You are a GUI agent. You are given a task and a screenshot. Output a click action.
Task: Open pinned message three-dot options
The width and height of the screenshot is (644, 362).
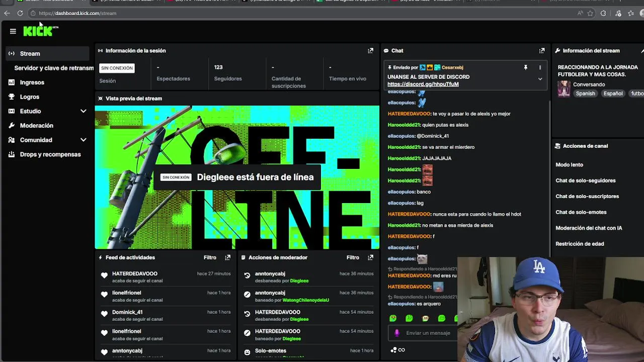tap(540, 67)
